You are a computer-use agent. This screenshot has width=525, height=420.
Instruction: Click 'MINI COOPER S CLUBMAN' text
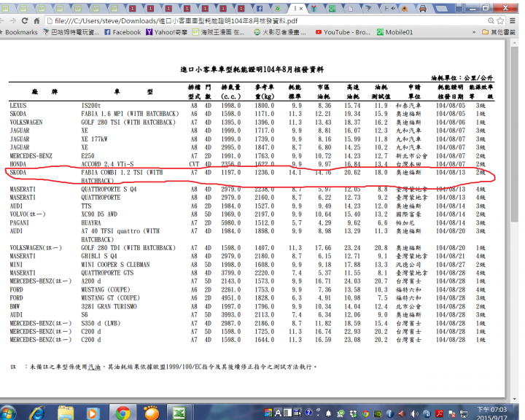pos(115,265)
